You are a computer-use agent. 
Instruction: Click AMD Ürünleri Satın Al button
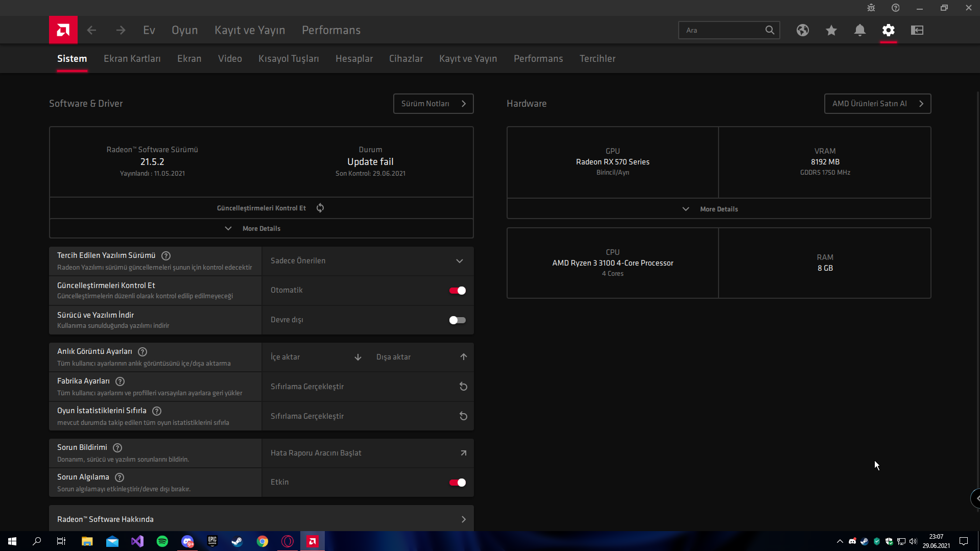877,104
